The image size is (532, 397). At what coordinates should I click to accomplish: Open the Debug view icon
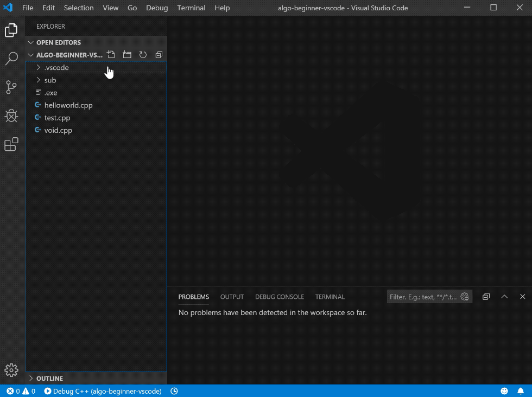coord(11,116)
